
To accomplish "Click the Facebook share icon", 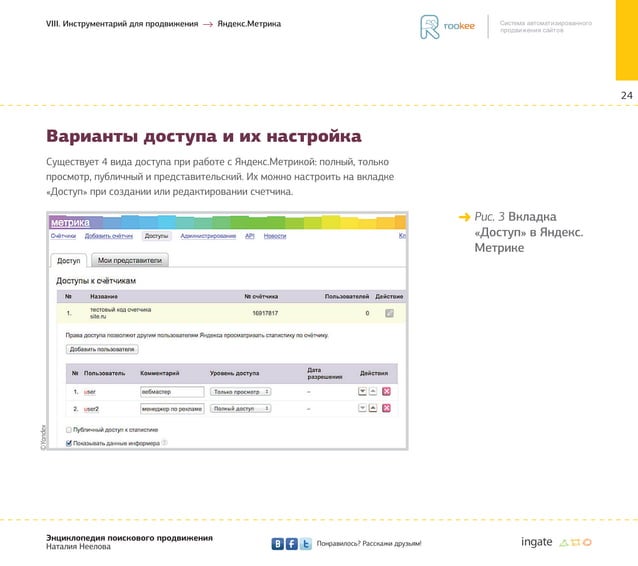I will click(291, 544).
